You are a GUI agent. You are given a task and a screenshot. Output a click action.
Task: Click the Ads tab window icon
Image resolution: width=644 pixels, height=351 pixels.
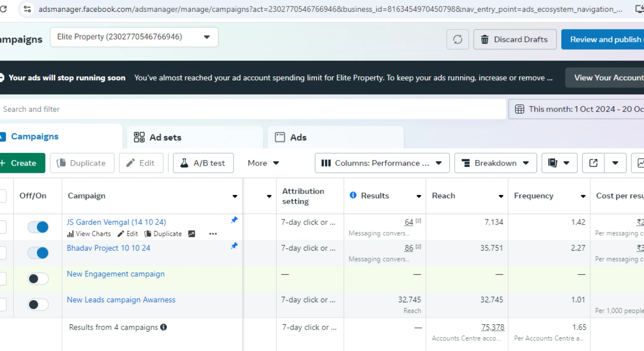(280, 137)
